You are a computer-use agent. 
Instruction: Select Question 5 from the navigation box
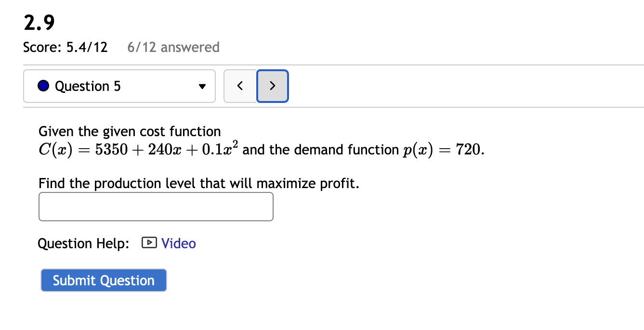pos(119,86)
